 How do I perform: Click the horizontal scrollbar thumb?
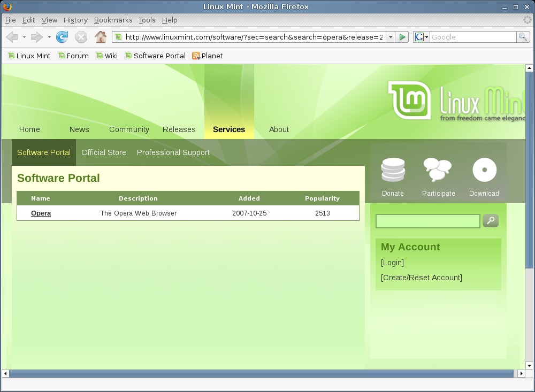click(x=262, y=374)
